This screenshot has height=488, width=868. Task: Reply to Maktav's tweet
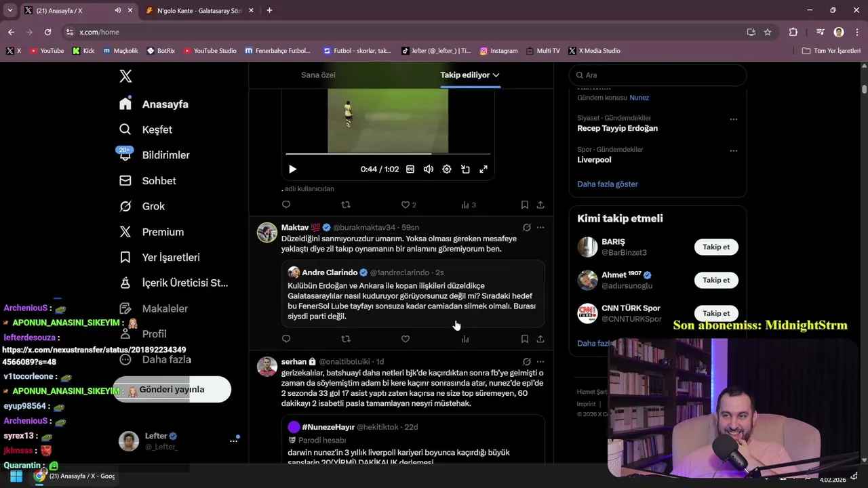pos(286,339)
